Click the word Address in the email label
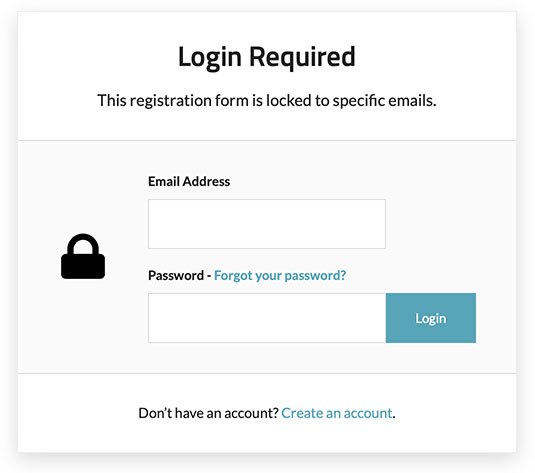 click(206, 181)
